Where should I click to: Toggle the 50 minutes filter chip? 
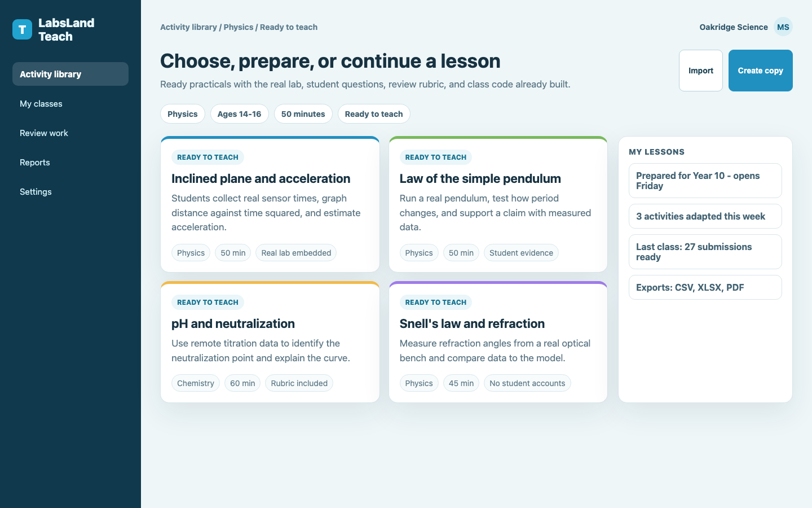(303, 113)
